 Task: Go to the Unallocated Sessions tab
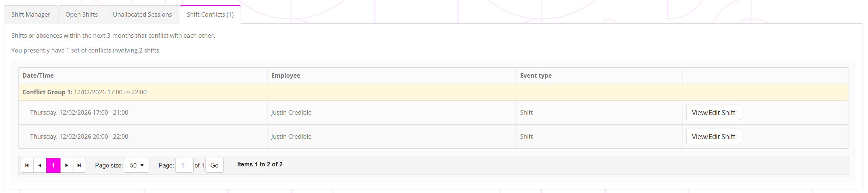[x=142, y=14]
